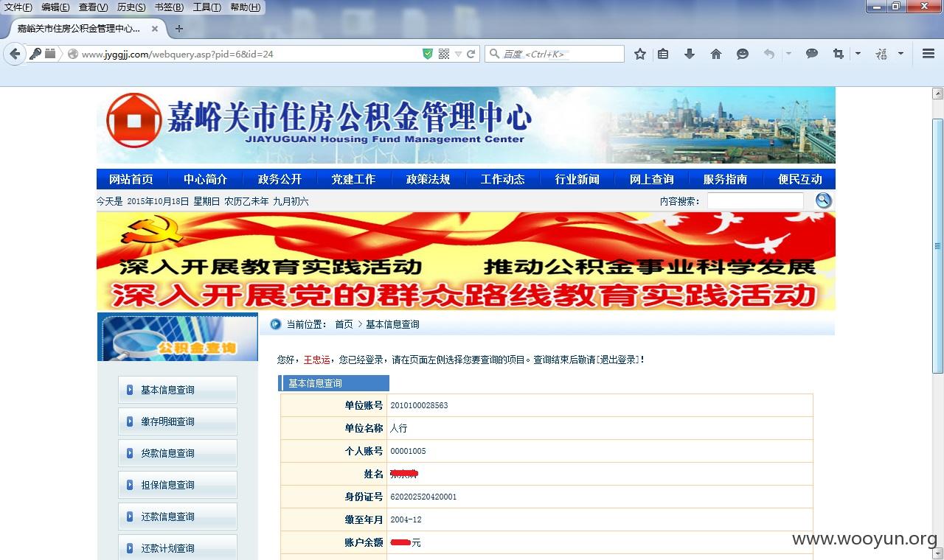Click the chat bubble toolbar icon

point(812,54)
